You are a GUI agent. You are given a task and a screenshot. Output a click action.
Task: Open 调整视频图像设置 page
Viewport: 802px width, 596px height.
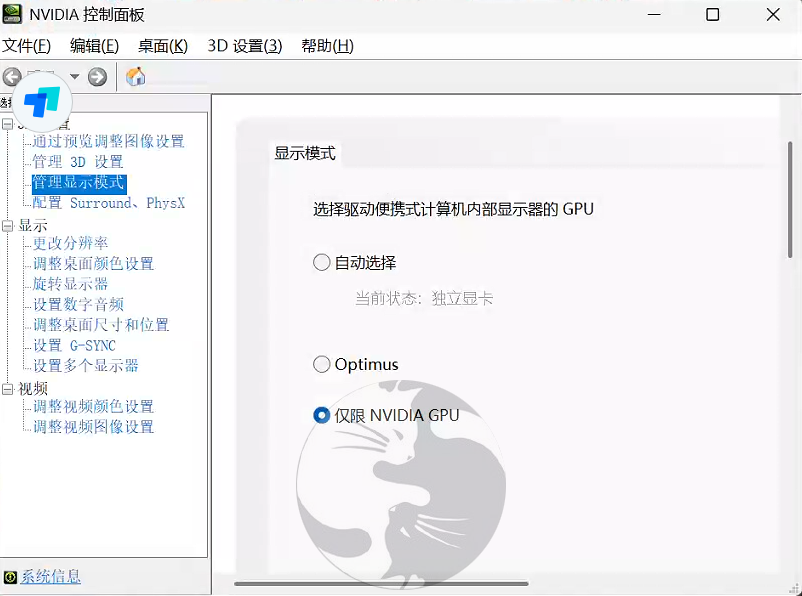[x=94, y=427]
